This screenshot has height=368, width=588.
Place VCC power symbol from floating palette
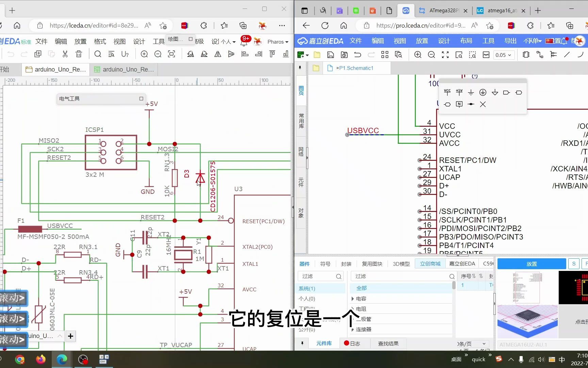coord(447,92)
